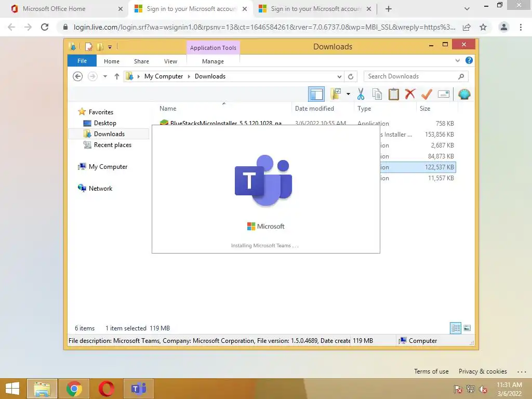Click the Explorer refresh button
This screenshot has height=399, width=532.
point(351,77)
